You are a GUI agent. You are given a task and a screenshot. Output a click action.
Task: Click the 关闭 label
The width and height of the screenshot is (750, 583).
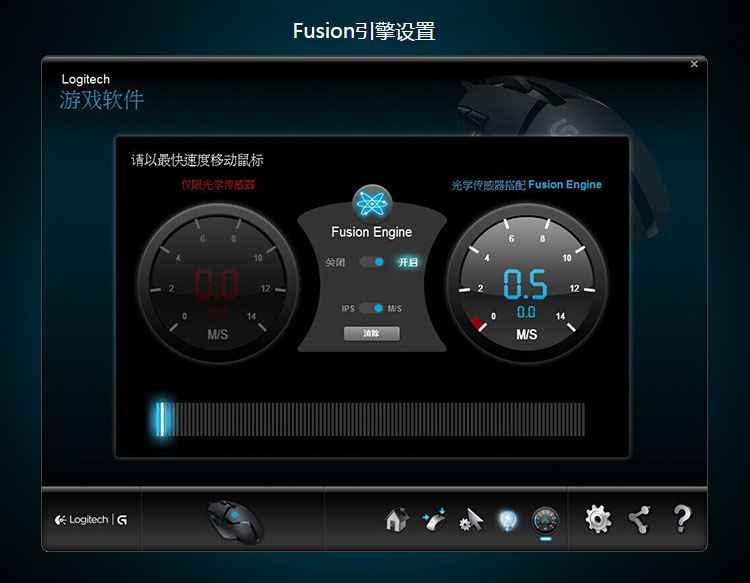pyautogui.click(x=335, y=262)
